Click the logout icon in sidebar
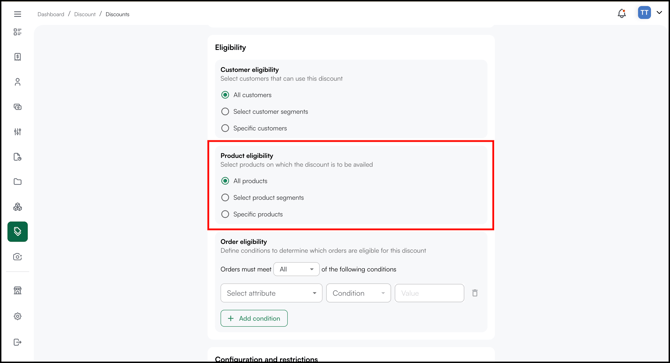 pyautogui.click(x=18, y=342)
